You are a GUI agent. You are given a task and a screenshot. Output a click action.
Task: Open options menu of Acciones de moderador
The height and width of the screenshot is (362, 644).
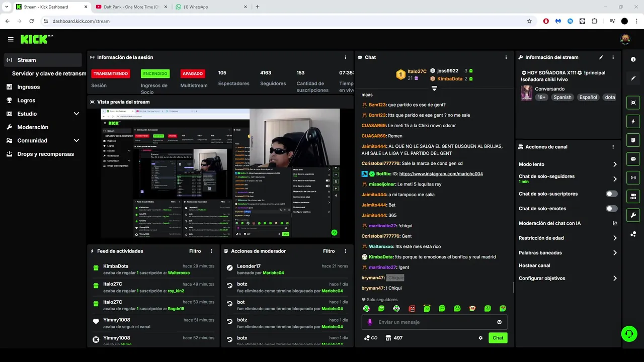[345, 251]
